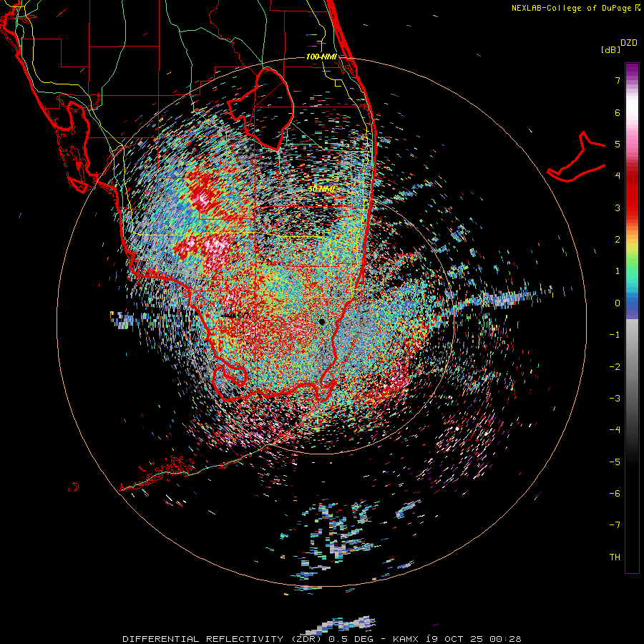This screenshot has width=644, height=644.
Task: Click the -2 dB tick label
Action: [x=615, y=367]
